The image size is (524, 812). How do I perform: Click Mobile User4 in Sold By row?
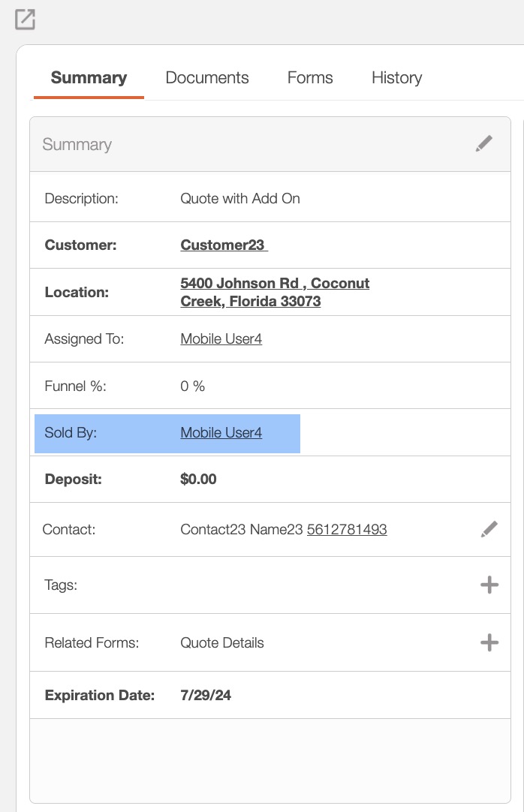coord(221,433)
